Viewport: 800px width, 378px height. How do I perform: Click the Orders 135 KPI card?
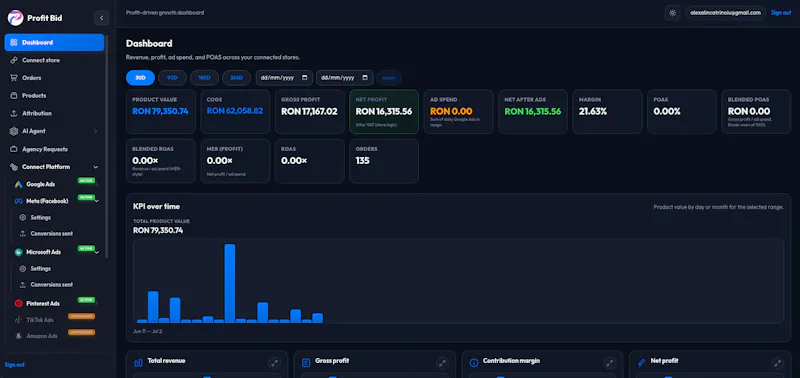(x=384, y=161)
